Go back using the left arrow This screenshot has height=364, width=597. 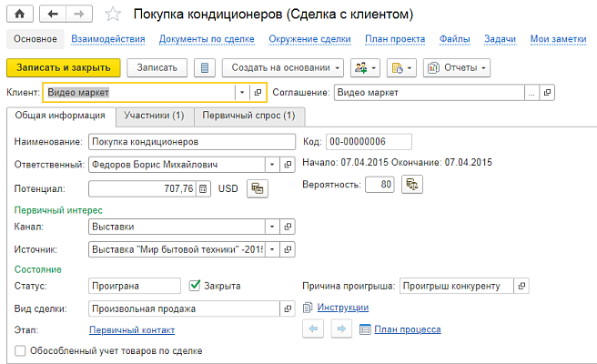[x=52, y=15]
